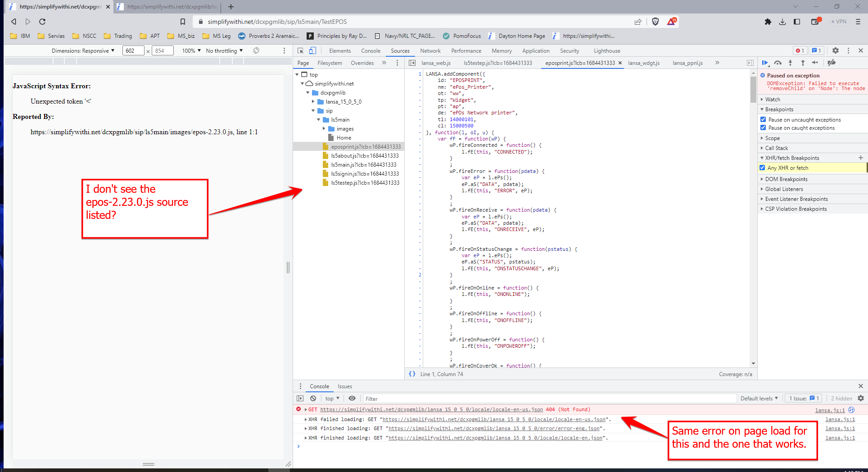Step out of current function
This screenshot has height=472, width=868.
pyautogui.click(x=803, y=63)
